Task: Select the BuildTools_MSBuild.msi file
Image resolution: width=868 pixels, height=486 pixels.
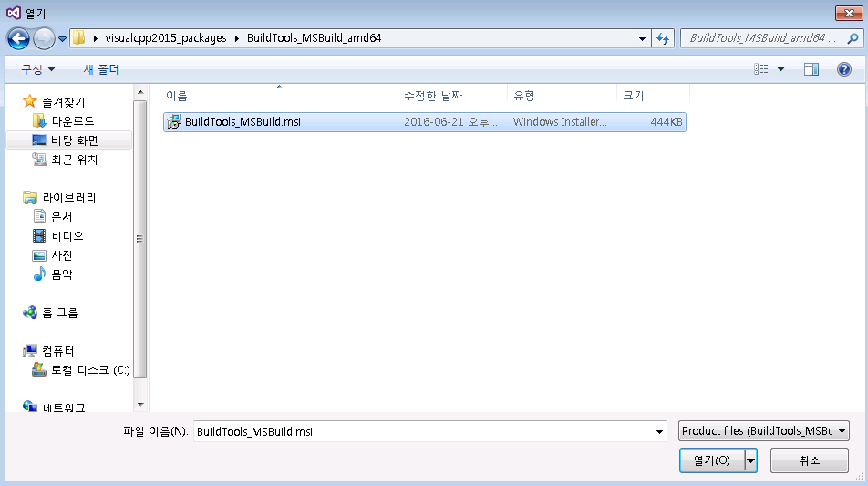Action: 425,122
